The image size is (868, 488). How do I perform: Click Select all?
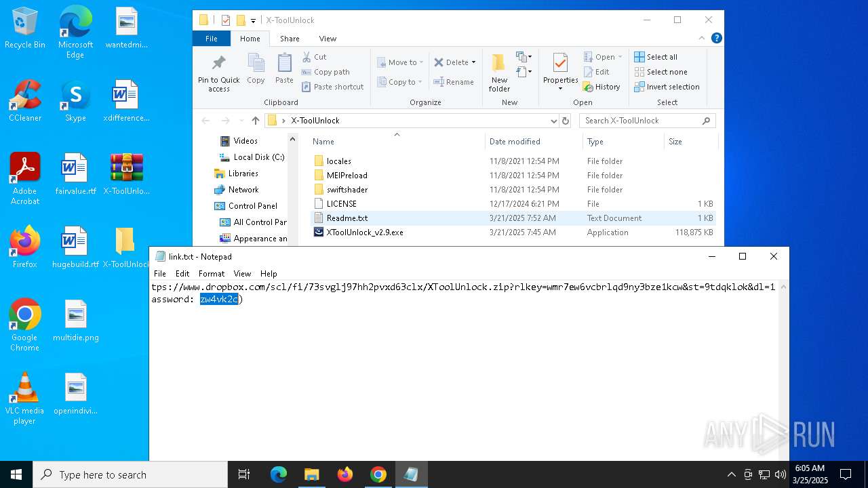click(x=656, y=57)
